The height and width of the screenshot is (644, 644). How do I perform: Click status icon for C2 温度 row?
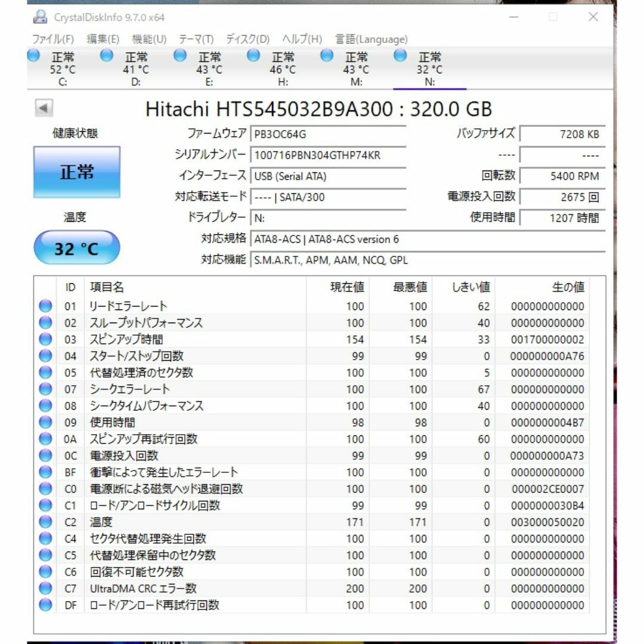[45, 522]
